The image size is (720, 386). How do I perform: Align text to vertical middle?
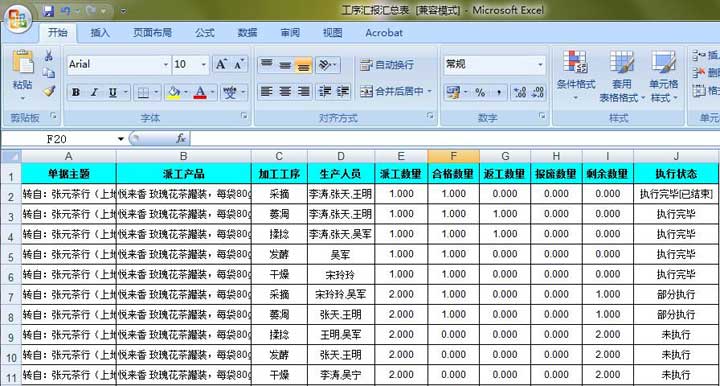(285, 65)
